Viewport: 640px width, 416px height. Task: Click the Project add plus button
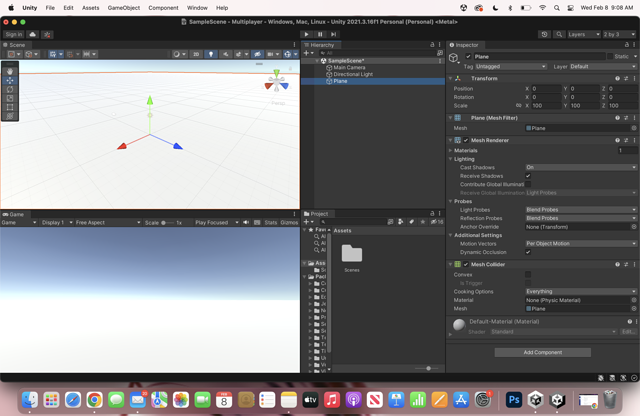(x=308, y=222)
